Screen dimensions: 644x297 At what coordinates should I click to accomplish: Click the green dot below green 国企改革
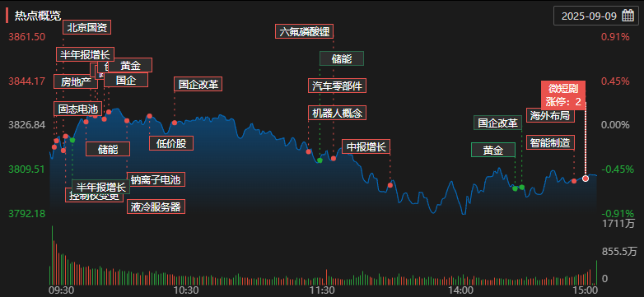click(522, 187)
